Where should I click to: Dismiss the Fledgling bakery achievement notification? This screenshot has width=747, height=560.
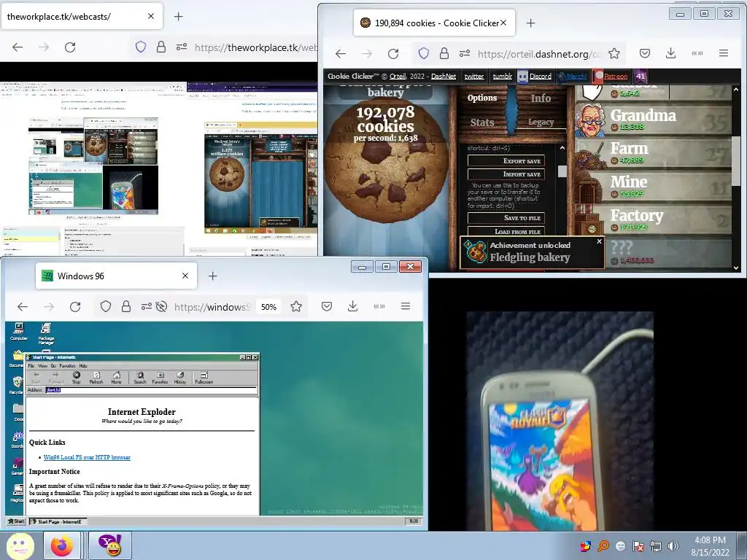[x=600, y=241]
